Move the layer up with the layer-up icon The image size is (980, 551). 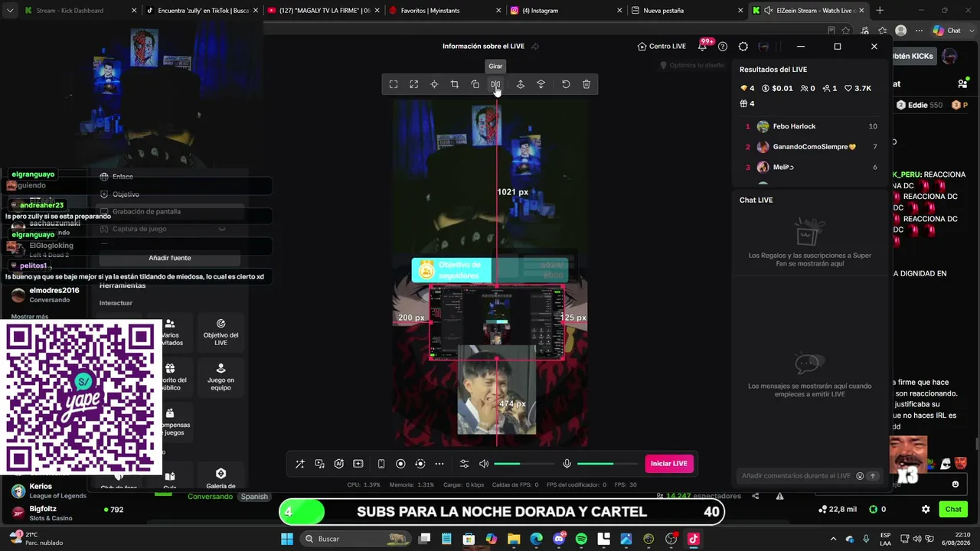521,84
